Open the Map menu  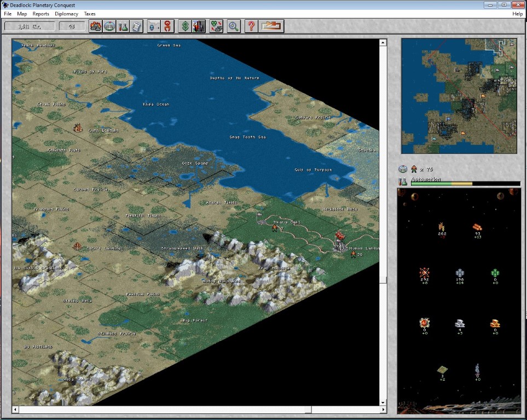[x=22, y=14]
